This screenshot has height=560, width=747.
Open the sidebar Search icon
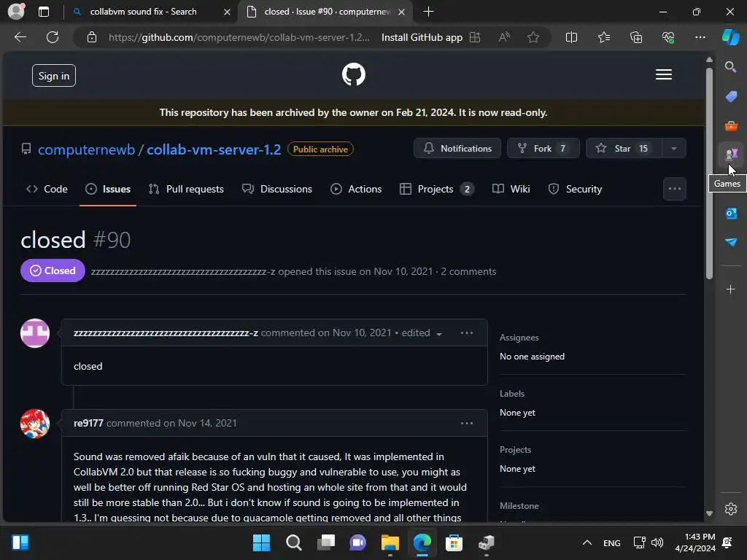pyautogui.click(x=730, y=67)
